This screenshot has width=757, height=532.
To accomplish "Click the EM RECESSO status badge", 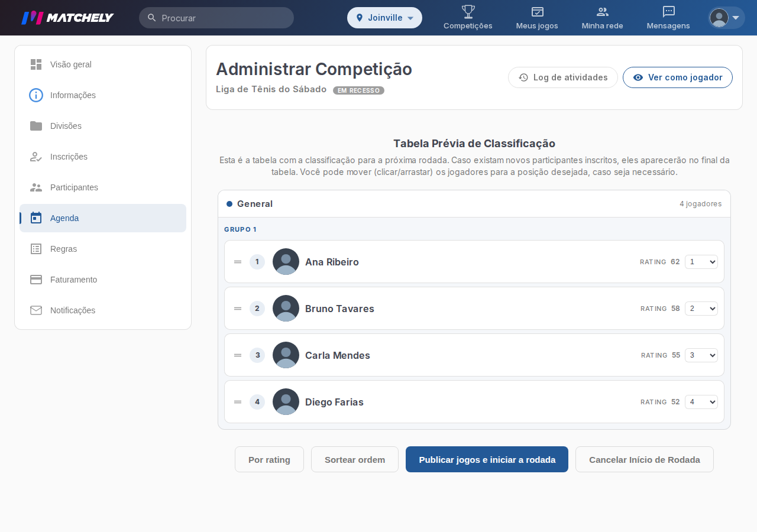I will (358, 90).
